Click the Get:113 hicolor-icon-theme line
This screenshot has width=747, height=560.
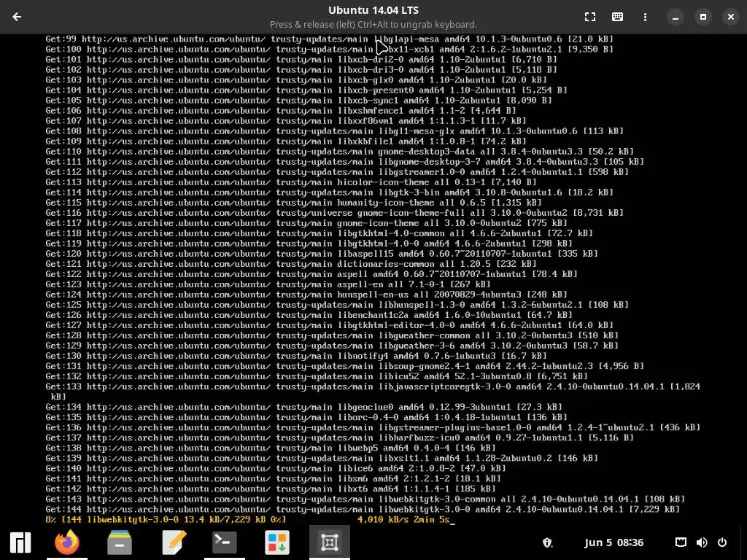pyautogui.click(x=291, y=182)
